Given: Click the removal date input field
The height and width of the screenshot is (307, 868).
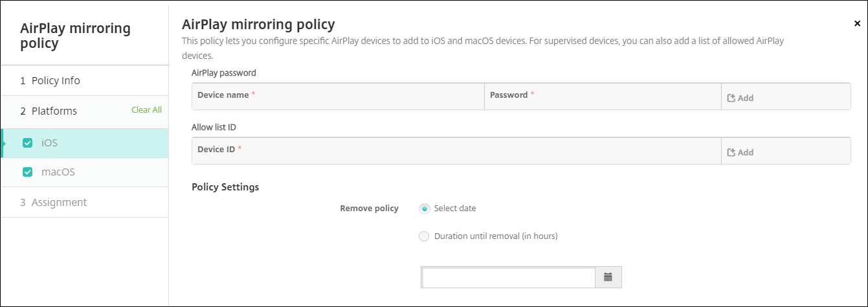Looking at the screenshot, I should [x=508, y=277].
